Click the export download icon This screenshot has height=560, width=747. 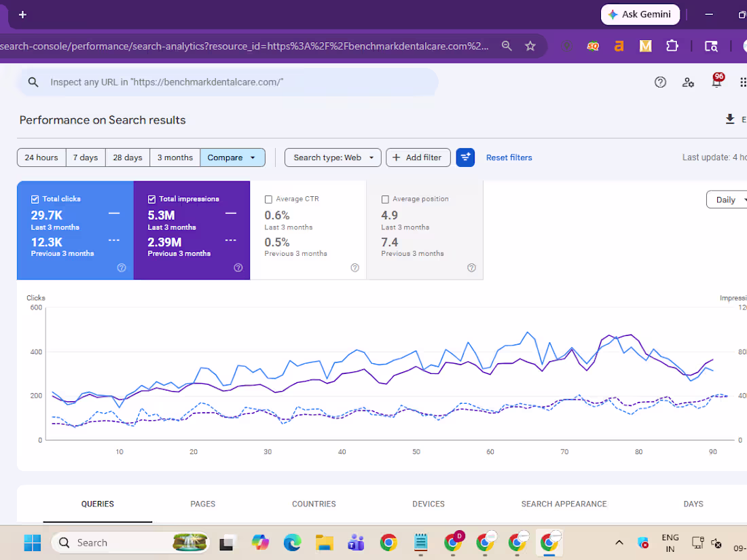pos(730,119)
